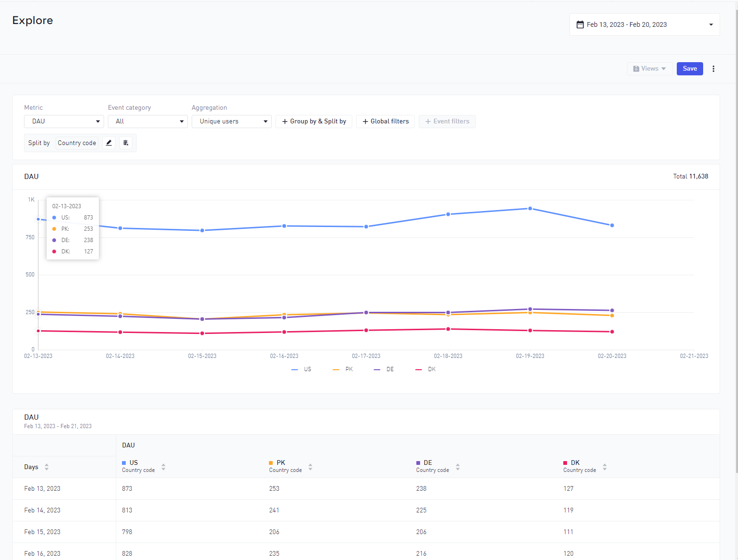Click the US data point on 02-15-2023
This screenshot has width=738, height=560.
203,230
